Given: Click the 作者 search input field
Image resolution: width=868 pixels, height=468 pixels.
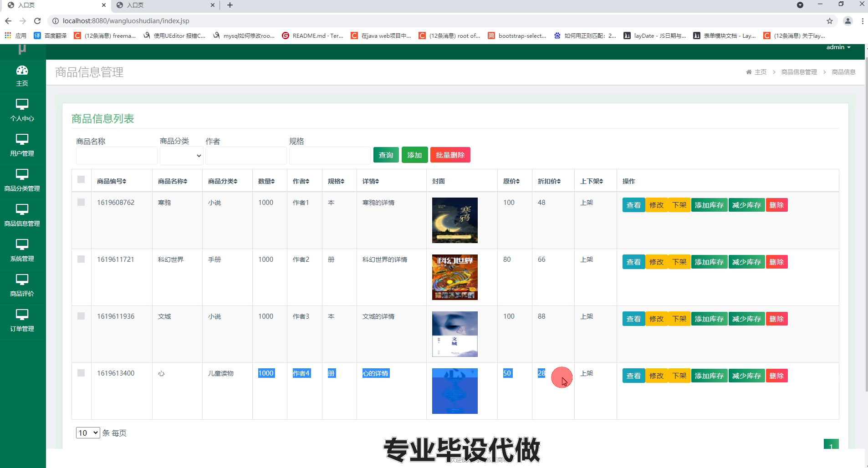Looking at the screenshot, I should pyautogui.click(x=246, y=156).
